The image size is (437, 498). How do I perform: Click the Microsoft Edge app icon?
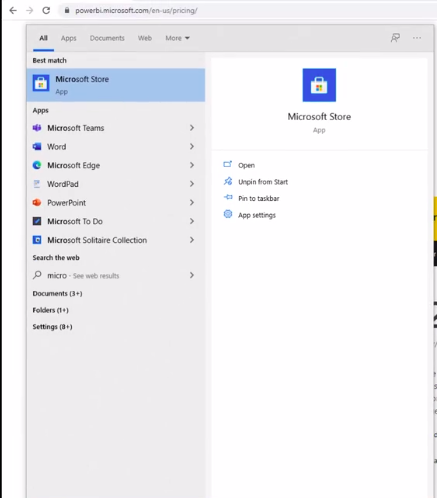37,165
